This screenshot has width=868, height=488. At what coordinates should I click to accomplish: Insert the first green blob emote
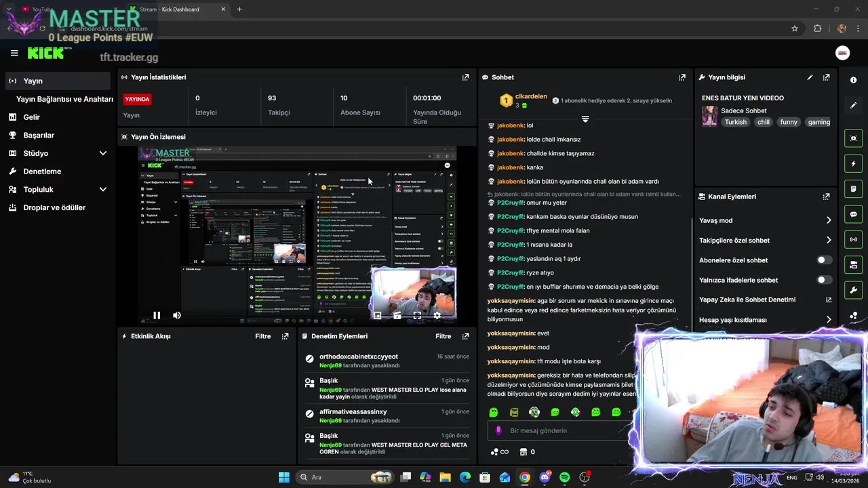click(494, 412)
